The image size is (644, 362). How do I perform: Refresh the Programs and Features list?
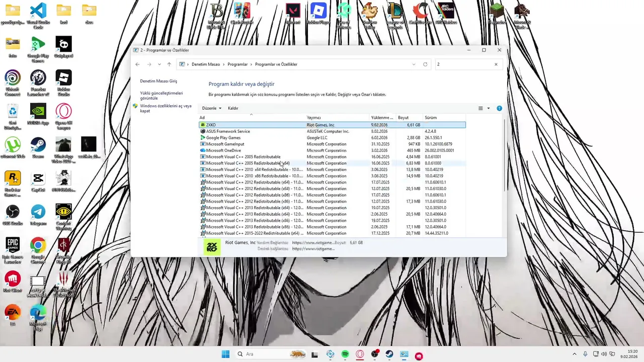click(425, 64)
